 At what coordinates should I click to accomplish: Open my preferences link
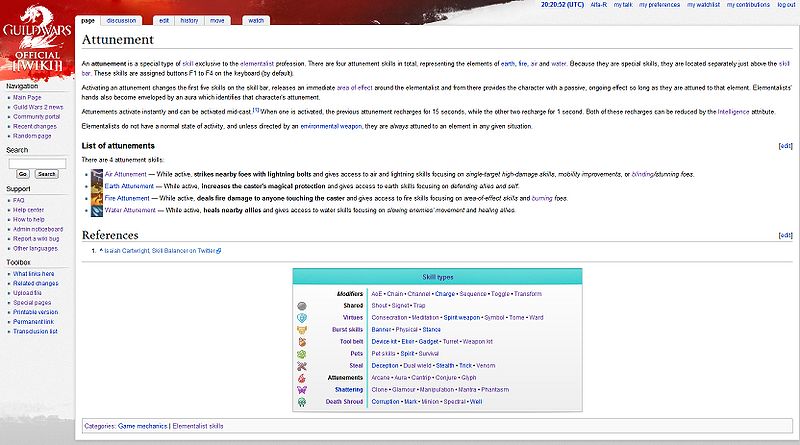coord(660,5)
